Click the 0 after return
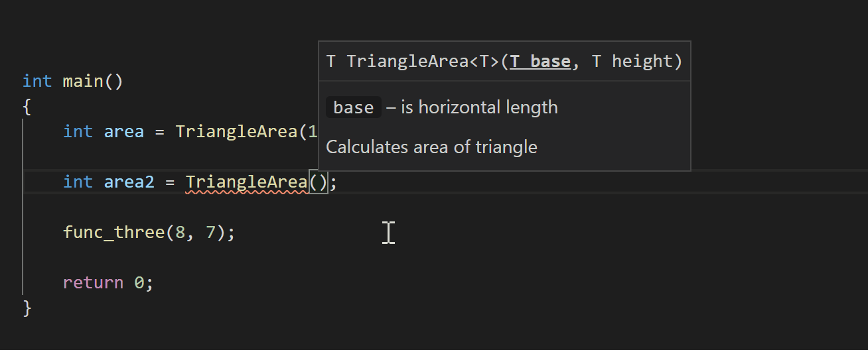 coord(139,283)
